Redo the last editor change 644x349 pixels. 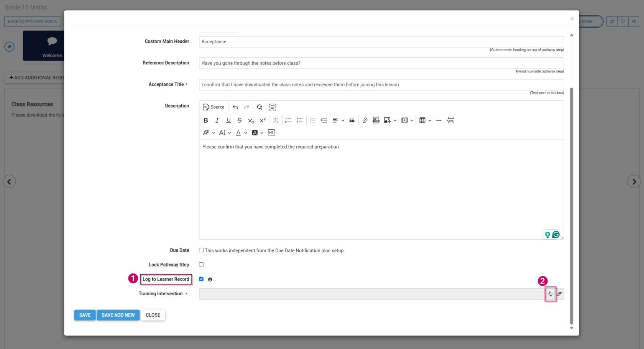click(246, 107)
